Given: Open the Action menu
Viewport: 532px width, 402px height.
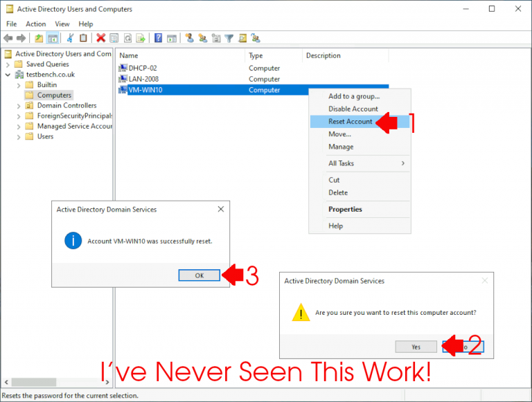Looking at the screenshot, I should [36, 24].
